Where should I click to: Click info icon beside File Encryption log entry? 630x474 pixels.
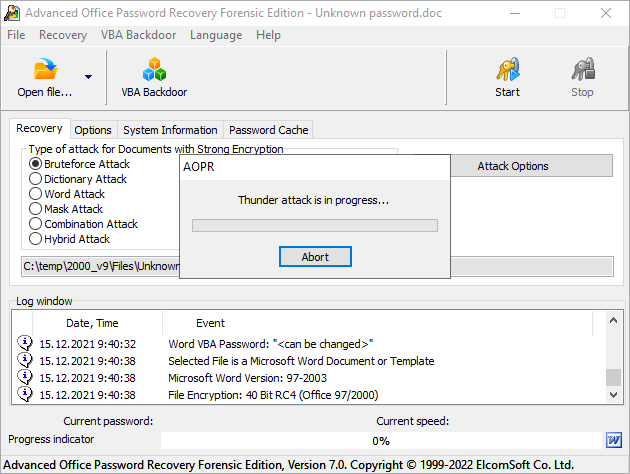click(25, 395)
